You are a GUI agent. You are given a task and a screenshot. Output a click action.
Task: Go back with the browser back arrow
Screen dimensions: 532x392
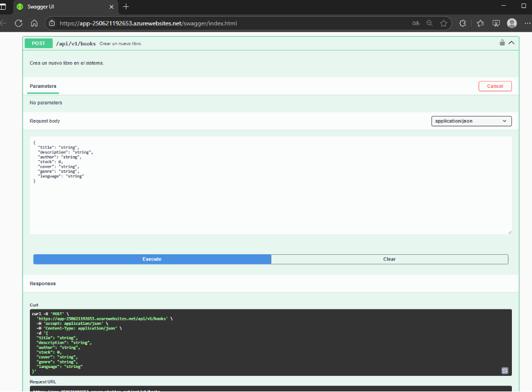(x=3, y=23)
